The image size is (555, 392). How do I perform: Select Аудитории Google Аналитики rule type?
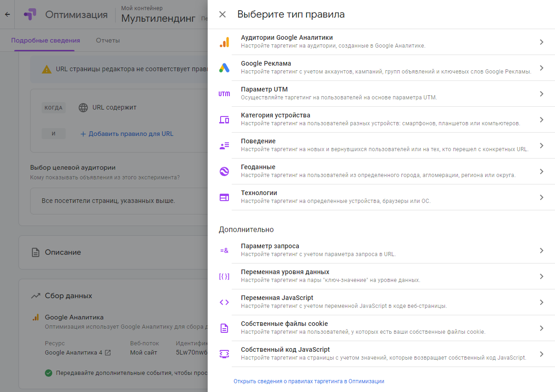click(x=381, y=42)
